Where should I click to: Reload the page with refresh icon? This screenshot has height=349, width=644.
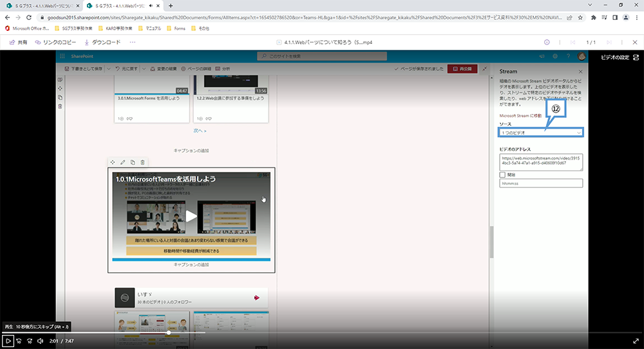29,17
